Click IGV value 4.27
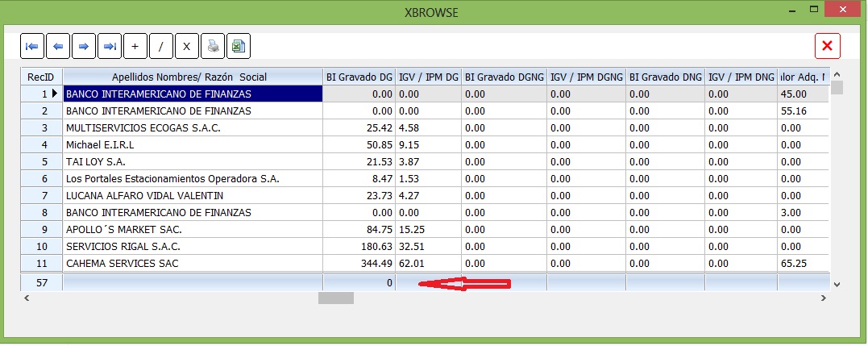Image resolution: width=868 pixels, height=346 pixels. click(409, 195)
